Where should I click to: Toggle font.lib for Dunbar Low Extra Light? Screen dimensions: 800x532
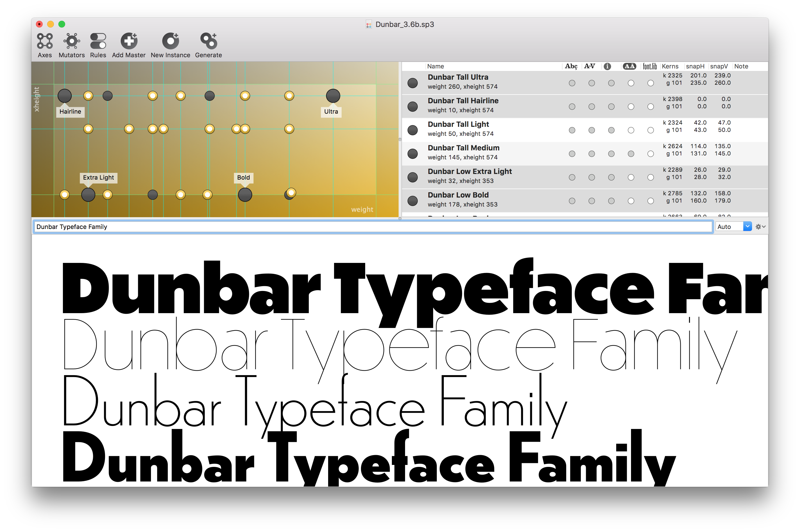coord(651,177)
